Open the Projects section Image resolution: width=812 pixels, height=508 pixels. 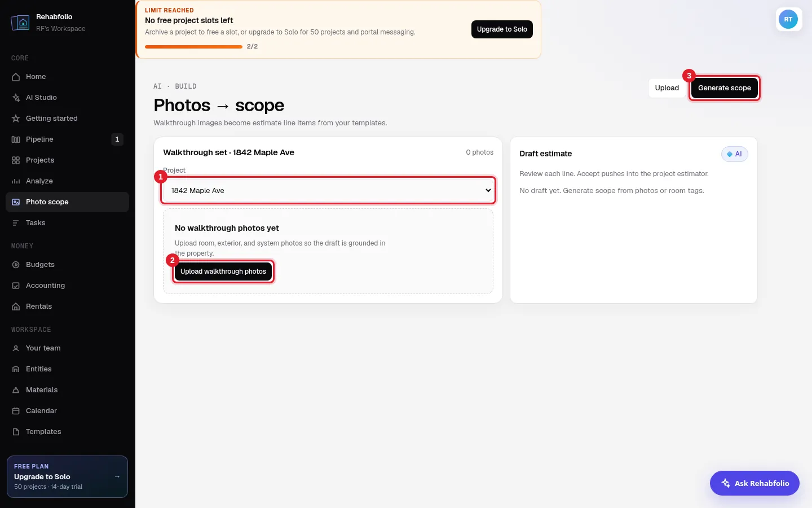[67, 160]
